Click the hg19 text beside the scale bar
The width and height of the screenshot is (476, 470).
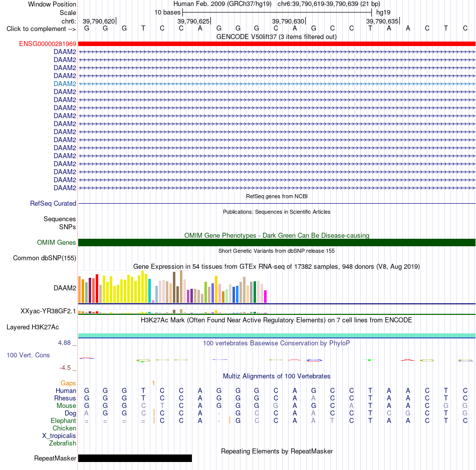point(383,13)
